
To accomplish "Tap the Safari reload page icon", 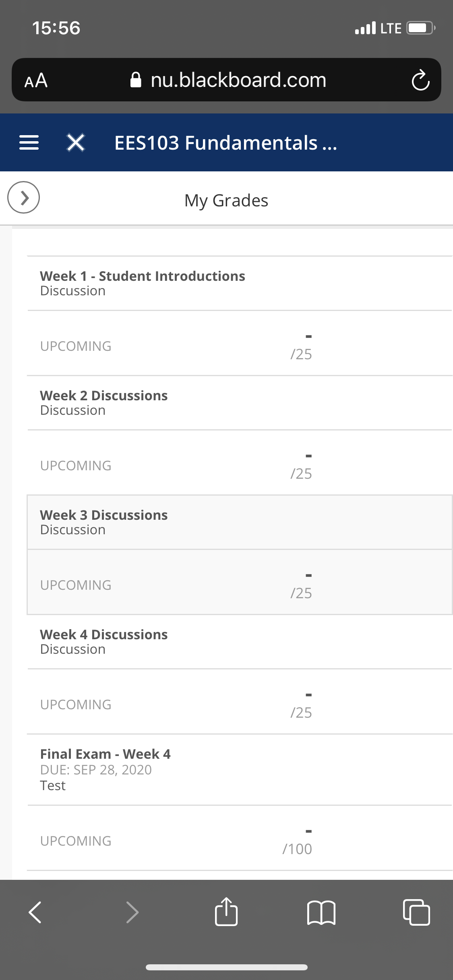I will [420, 80].
